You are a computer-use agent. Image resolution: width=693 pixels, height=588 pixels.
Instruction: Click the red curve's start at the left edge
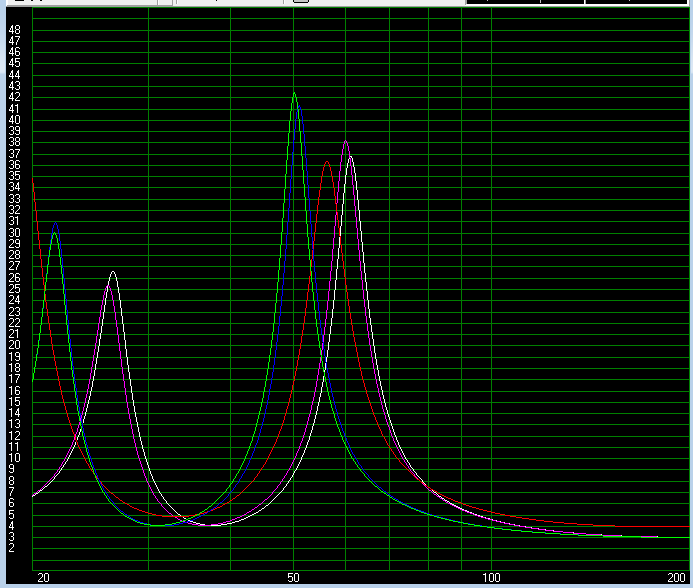[34, 182]
